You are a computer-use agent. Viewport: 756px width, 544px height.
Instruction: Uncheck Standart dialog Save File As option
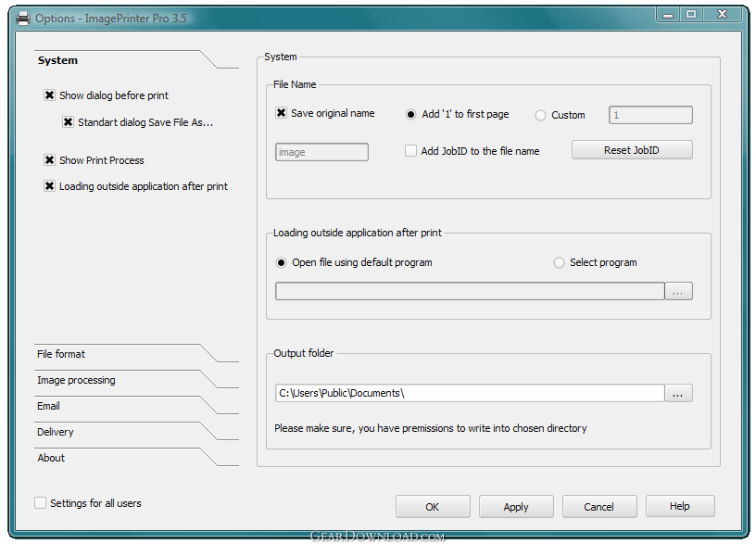pos(68,122)
